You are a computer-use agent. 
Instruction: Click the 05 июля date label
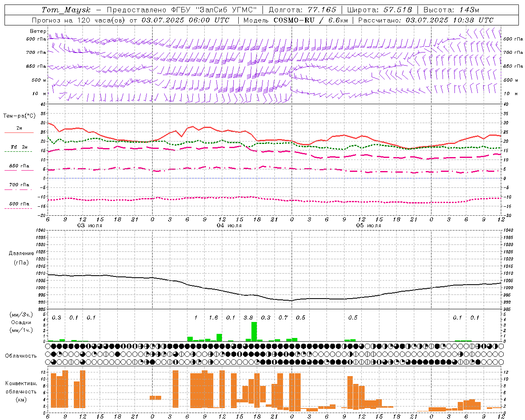(369, 226)
